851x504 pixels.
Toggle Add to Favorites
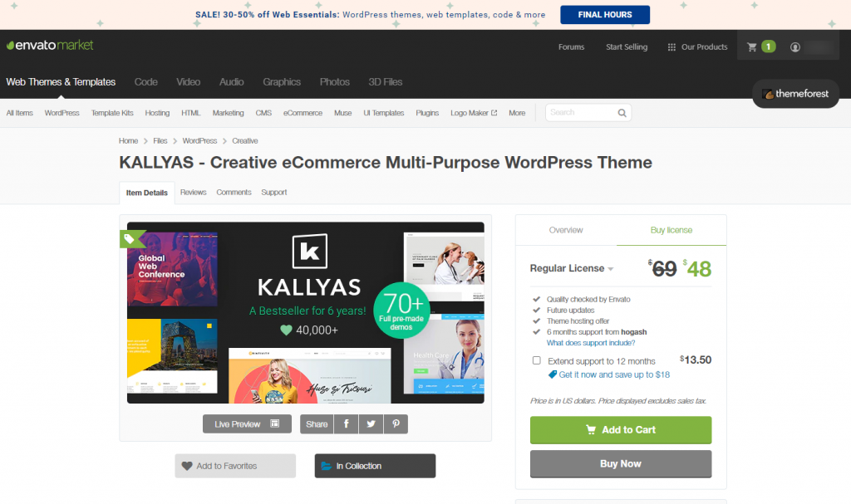tap(235, 466)
